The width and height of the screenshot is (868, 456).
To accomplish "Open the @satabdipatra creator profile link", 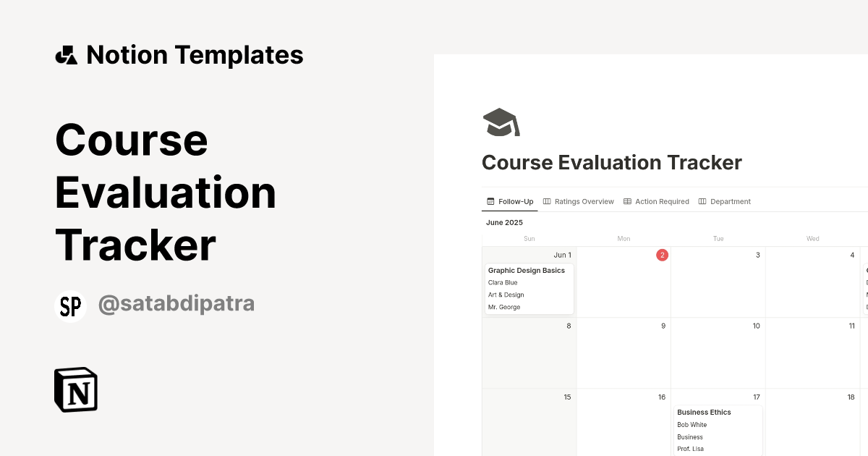I will point(176,303).
